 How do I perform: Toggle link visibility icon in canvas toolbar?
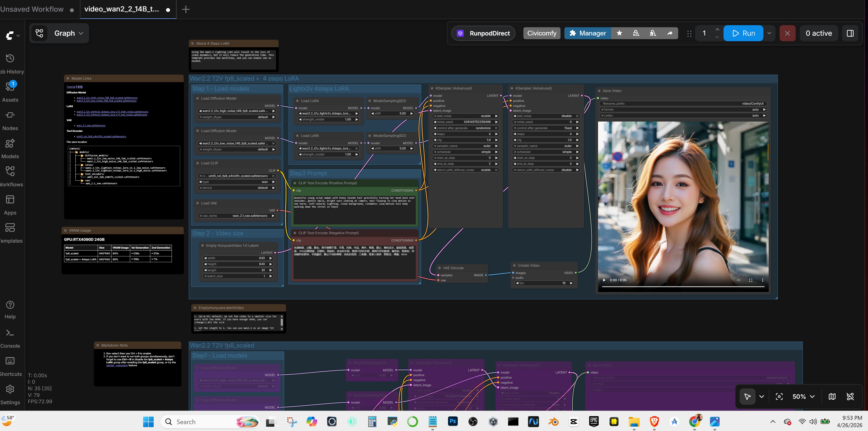(x=850, y=396)
